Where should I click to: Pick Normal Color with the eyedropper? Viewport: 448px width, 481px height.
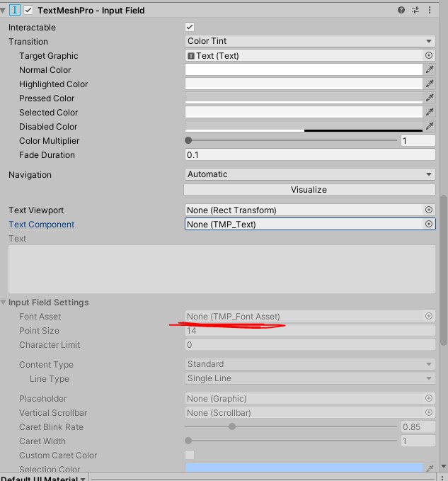tap(430, 69)
